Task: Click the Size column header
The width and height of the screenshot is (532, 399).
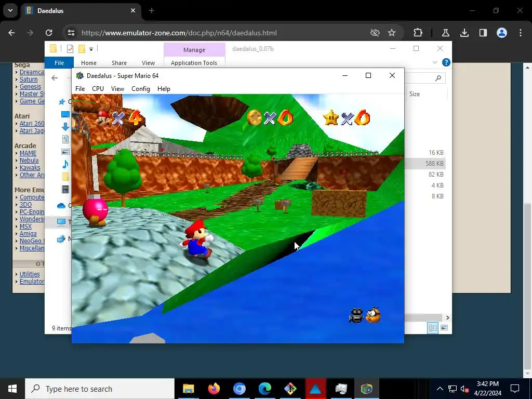Action: [414, 94]
